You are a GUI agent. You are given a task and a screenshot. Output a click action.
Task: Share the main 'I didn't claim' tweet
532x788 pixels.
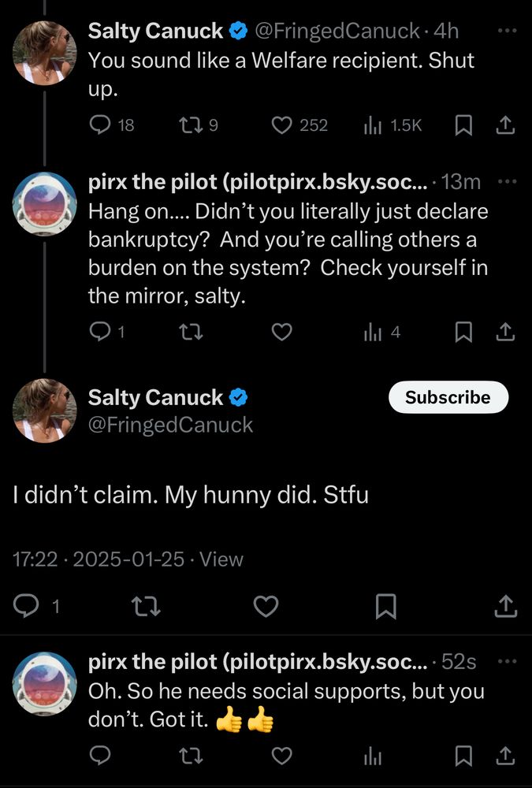(505, 606)
